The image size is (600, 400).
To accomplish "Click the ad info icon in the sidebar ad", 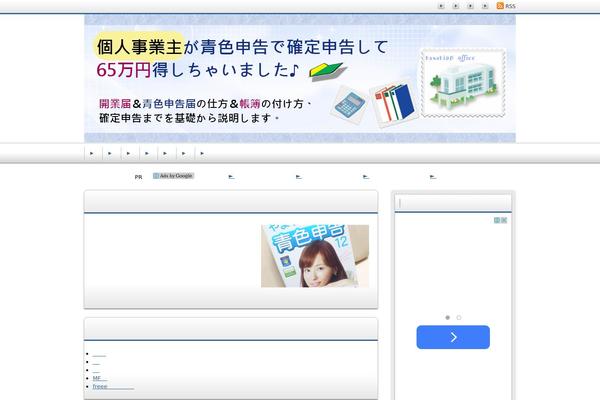I will [x=497, y=220].
